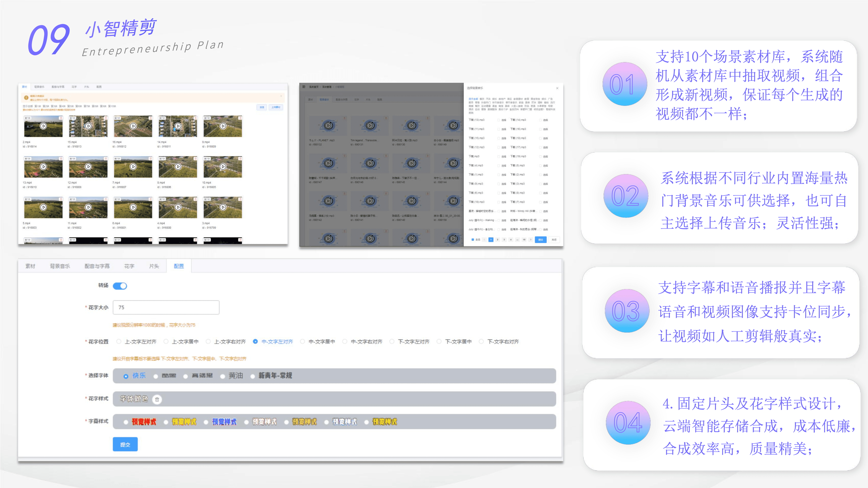868x488 pixels.
Task: Select 中-文字居中 position radio
Action: (x=302, y=342)
